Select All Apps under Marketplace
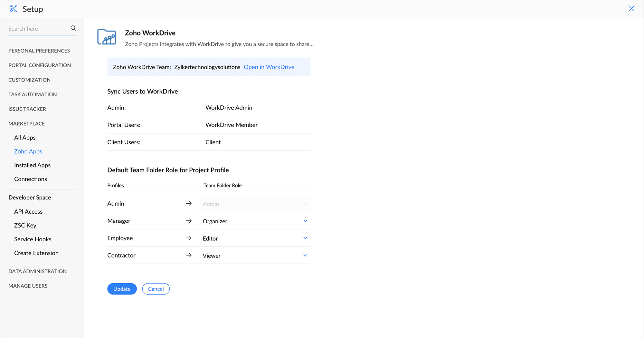The height and width of the screenshot is (338, 644). point(25,138)
